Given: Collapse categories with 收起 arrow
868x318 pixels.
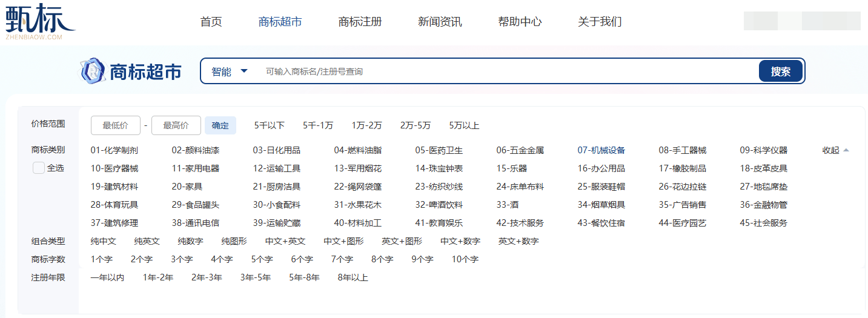Looking at the screenshot, I should pos(835,150).
